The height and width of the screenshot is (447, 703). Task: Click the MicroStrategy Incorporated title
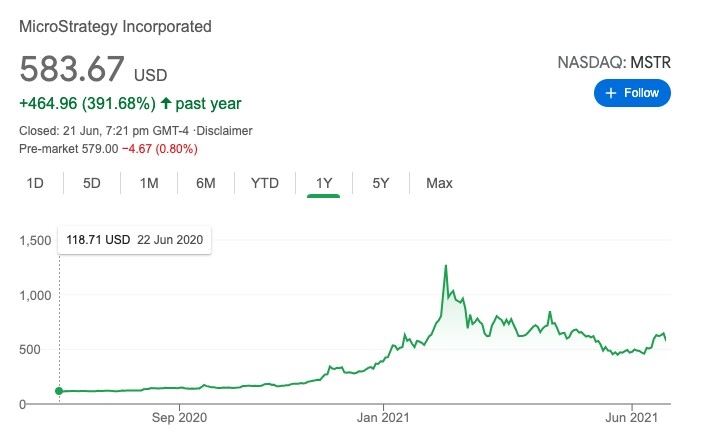(116, 27)
